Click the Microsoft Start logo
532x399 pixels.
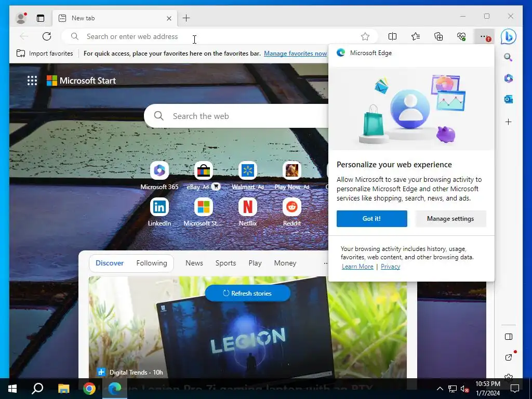click(x=82, y=81)
